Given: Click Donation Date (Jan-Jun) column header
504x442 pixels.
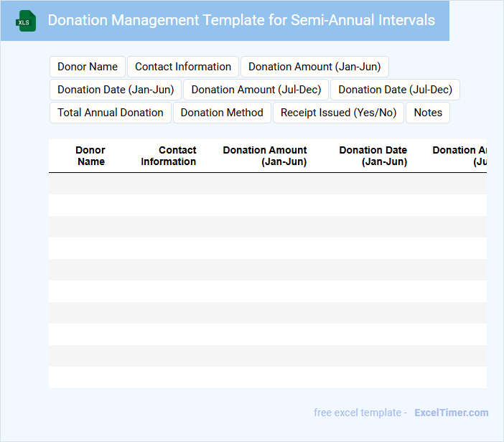Looking at the screenshot, I should point(373,156).
